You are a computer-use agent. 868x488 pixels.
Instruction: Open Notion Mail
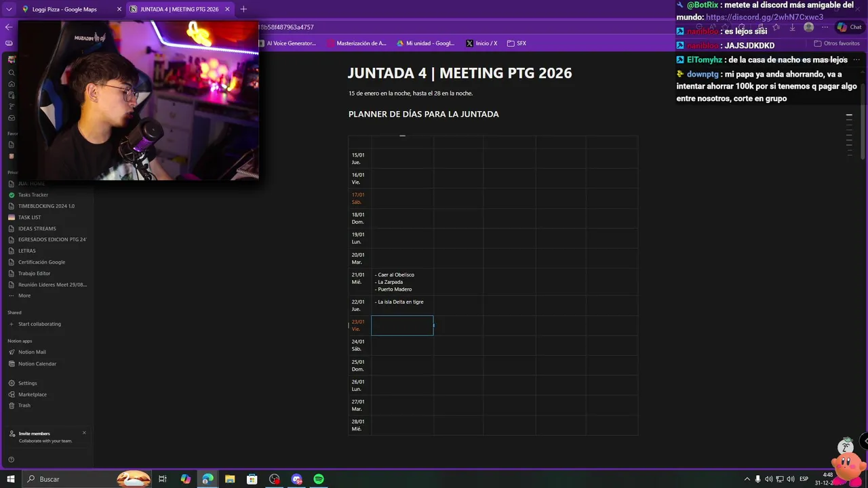(x=47, y=352)
